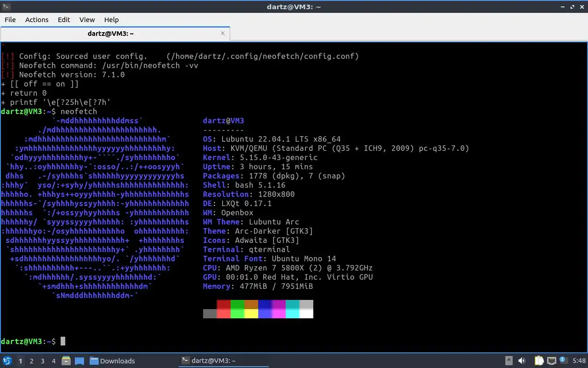Click the 'Terminal Font: Ubuntu Mono 14' line
Image resolution: width=588 pixels, height=368 pixels.
pos(270,259)
